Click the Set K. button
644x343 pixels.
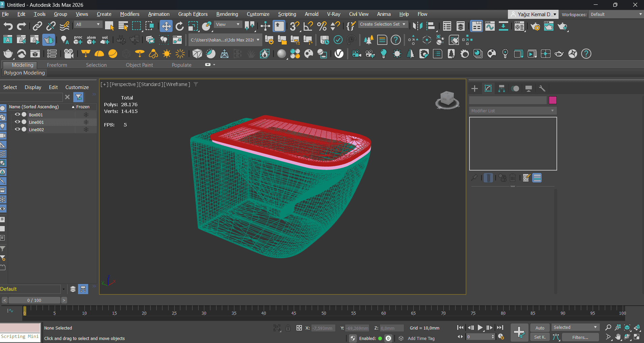540,337
